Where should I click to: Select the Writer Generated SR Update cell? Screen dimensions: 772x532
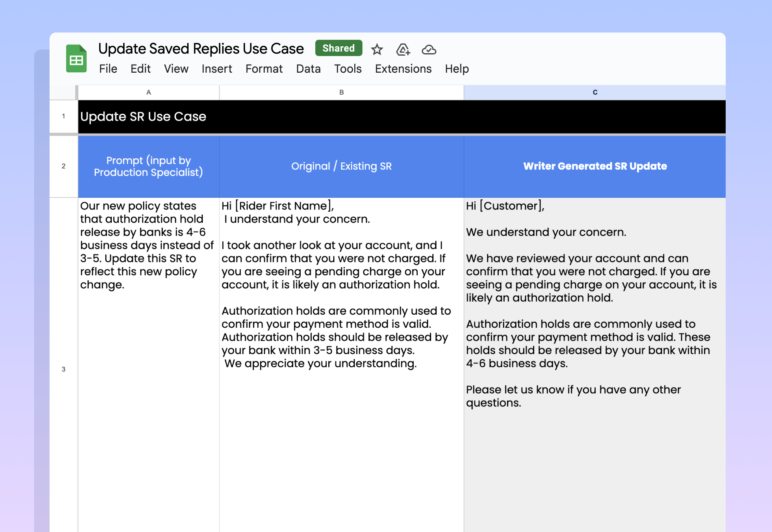coord(594,167)
